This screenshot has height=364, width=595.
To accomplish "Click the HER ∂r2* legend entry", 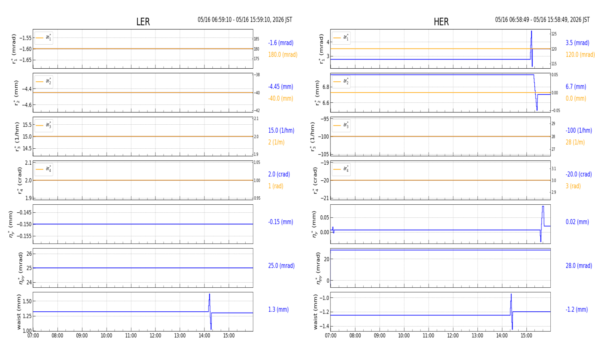I will (341, 81).
